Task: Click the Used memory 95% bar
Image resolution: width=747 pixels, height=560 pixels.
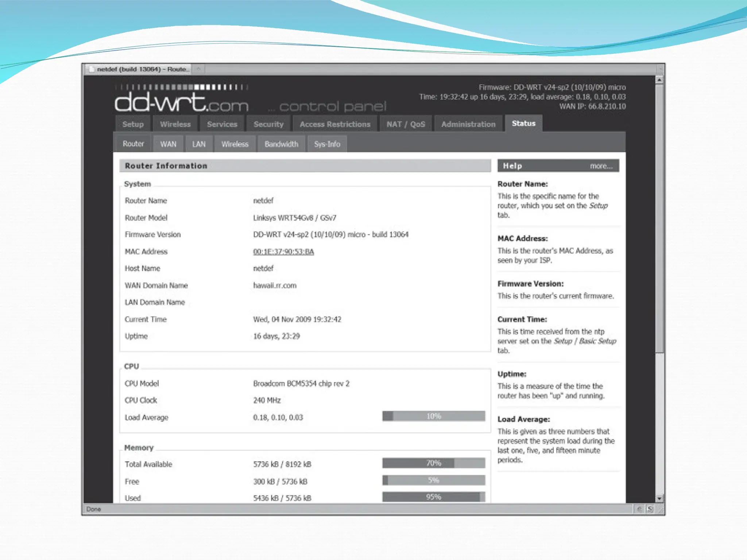Action: 434,497
